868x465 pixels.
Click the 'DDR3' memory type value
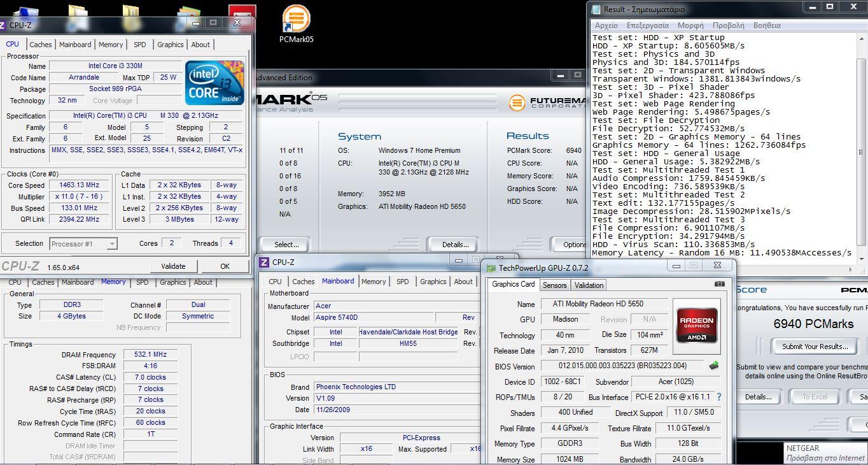click(x=72, y=305)
